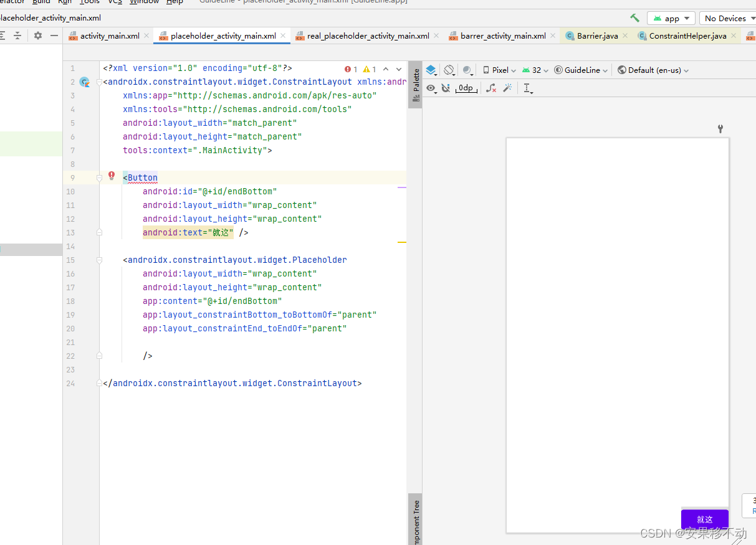Viewport: 756px width, 545px height.
Task: Open the night mode theme icon
Action: pyautogui.click(x=467, y=70)
